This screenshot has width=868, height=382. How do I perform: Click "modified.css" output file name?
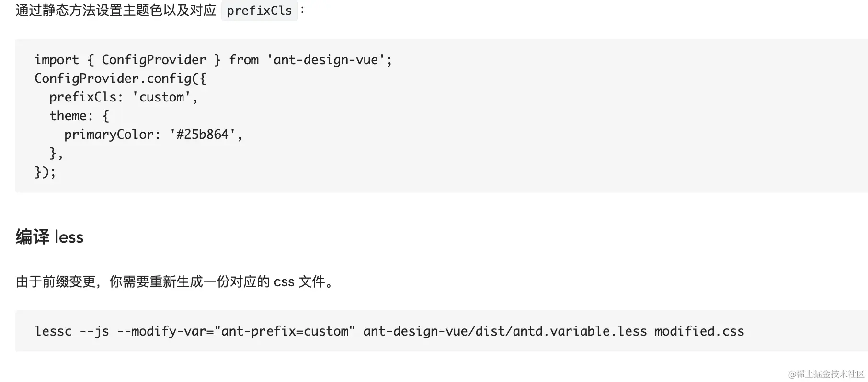(699, 331)
